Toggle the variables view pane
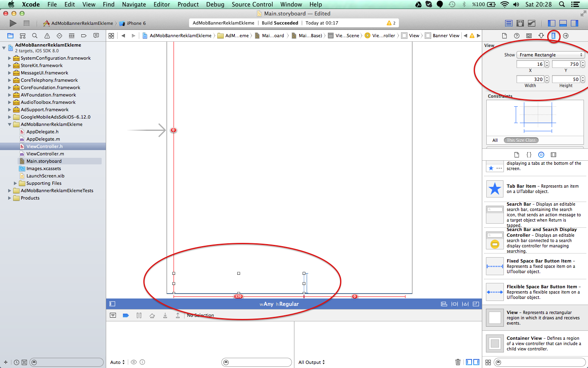This screenshot has width=588, height=368. [469, 362]
